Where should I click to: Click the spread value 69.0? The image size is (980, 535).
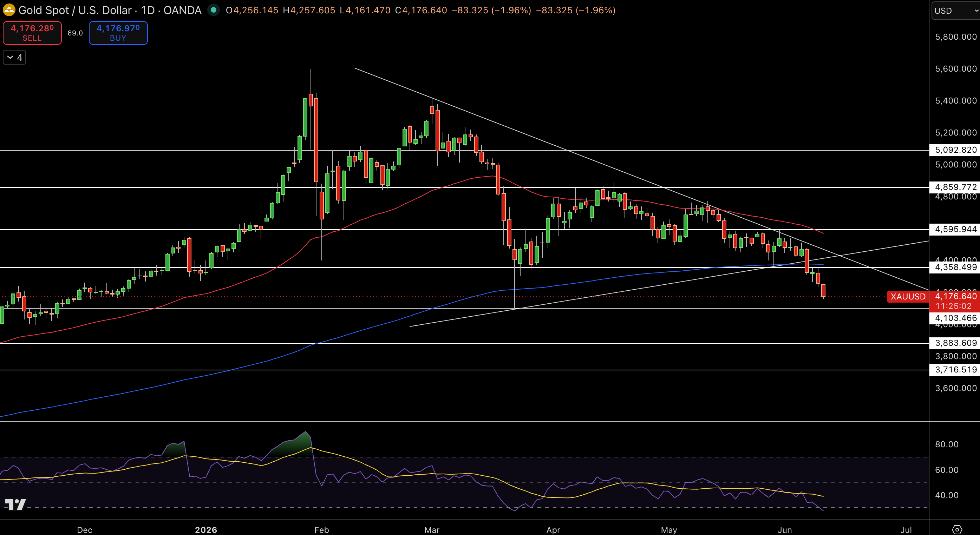75,33
